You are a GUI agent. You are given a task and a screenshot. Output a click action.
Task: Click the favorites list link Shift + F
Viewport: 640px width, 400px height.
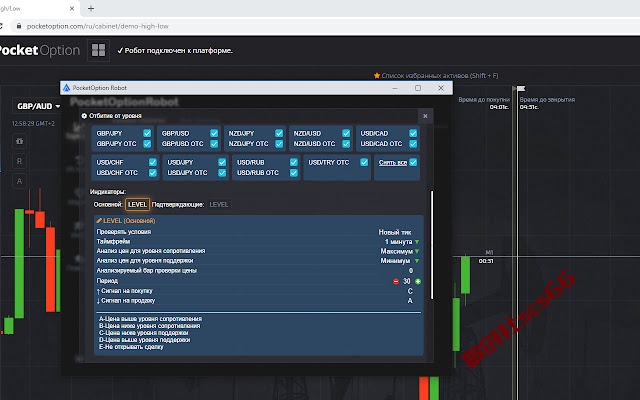440,76
